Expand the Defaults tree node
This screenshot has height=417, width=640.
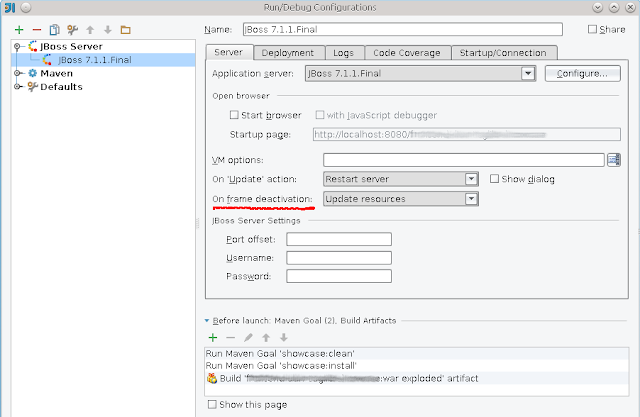(x=17, y=87)
